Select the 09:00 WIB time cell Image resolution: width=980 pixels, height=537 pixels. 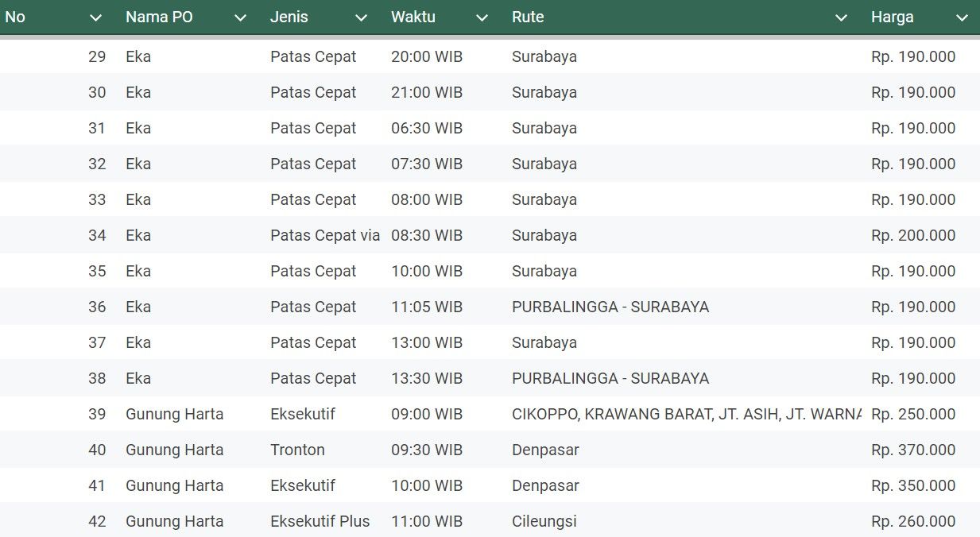point(427,414)
